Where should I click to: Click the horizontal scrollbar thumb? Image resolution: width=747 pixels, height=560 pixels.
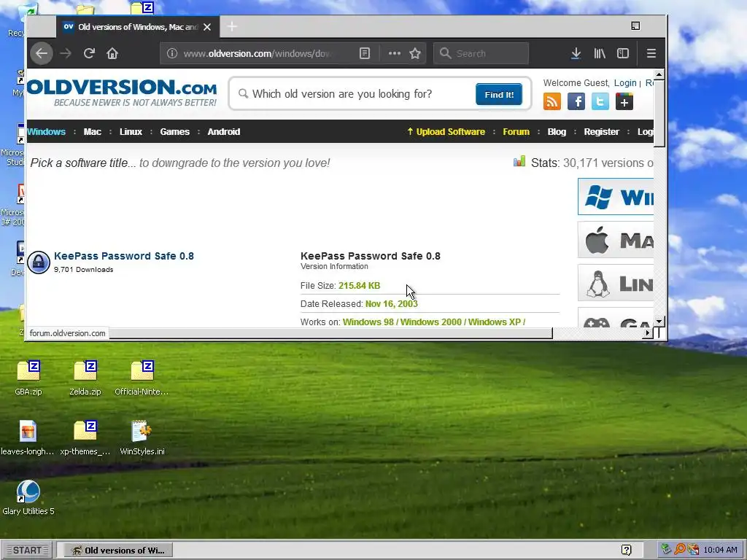(x=331, y=333)
